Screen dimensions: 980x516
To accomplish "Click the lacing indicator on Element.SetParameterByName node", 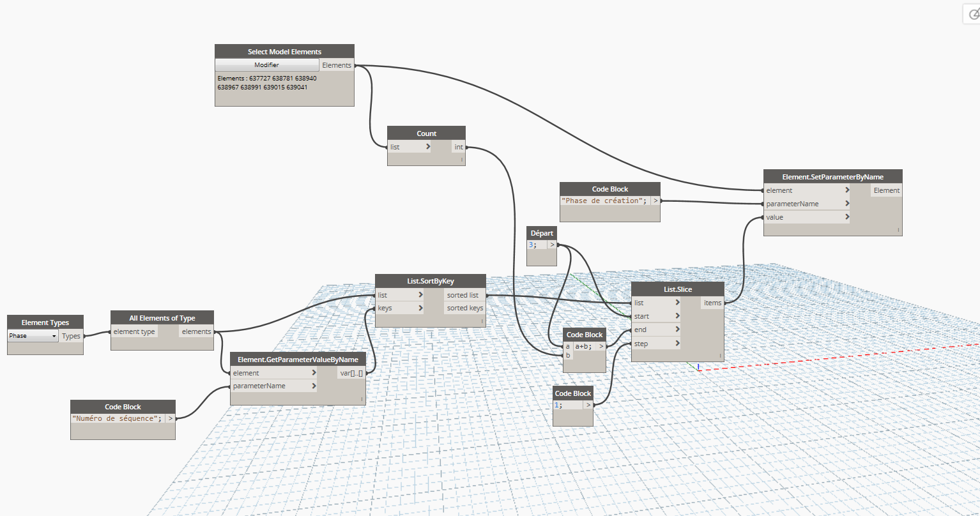I will 898,230.
